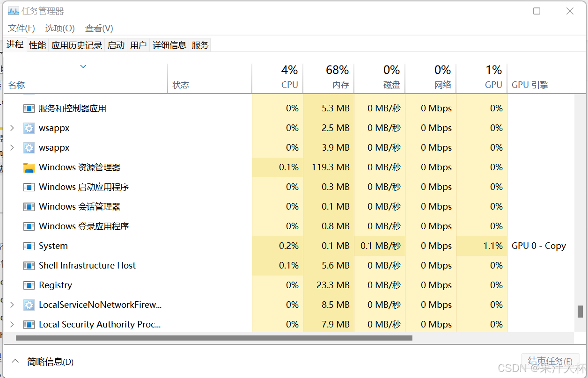This screenshot has height=378, width=588.
Task: Switch to the 启动 tab
Action: coord(116,45)
